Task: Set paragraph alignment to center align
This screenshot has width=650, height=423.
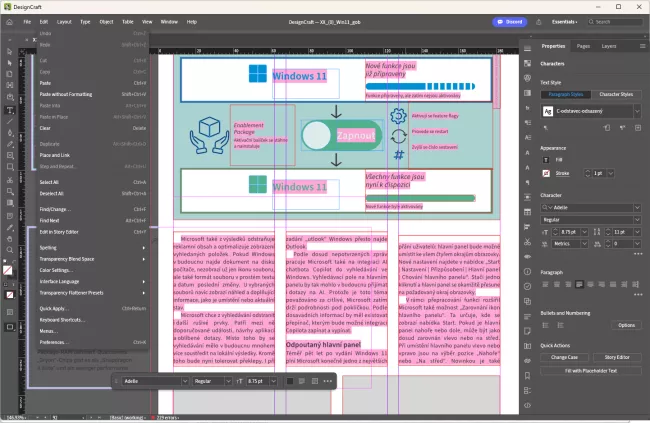Action: [557, 284]
